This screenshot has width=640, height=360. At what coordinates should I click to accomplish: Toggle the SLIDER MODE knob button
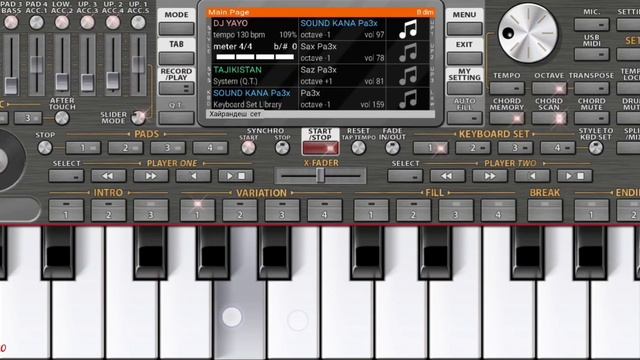point(138,118)
